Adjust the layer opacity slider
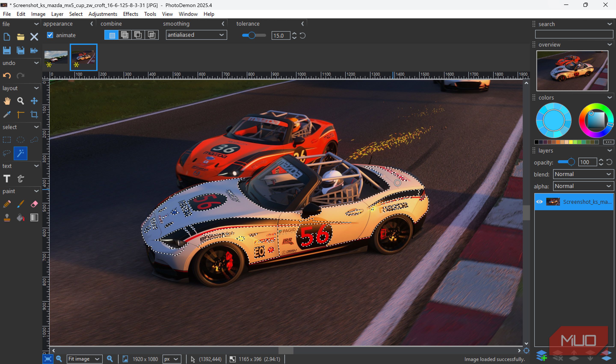Image resolution: width=616 pixels, height=364 pixels. click(566, 162)
